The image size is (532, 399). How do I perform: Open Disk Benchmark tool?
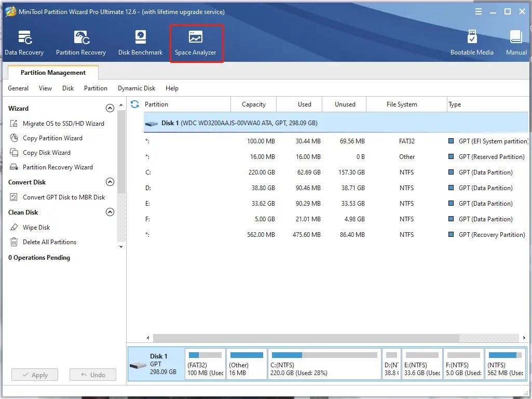point(140,43)
